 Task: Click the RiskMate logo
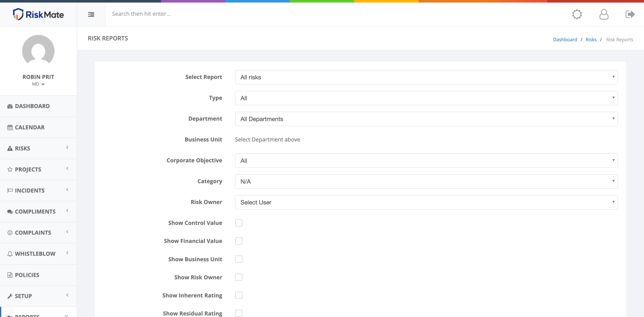38,14
